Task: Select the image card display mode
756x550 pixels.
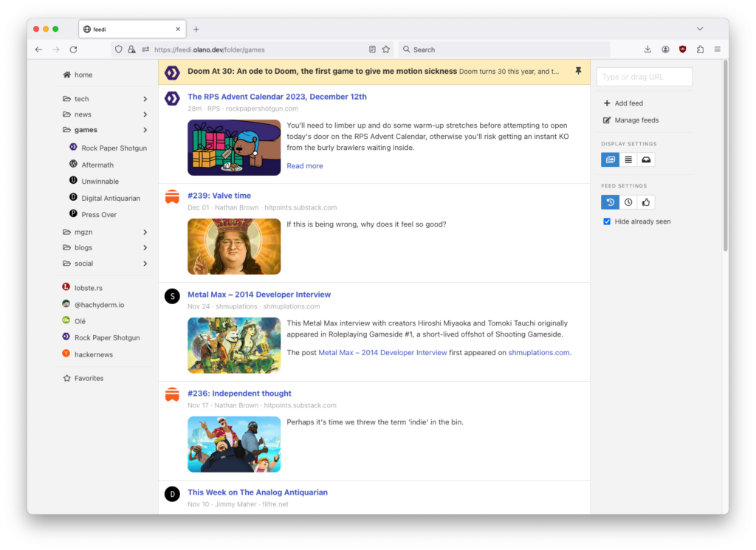Action: (610, 159)
